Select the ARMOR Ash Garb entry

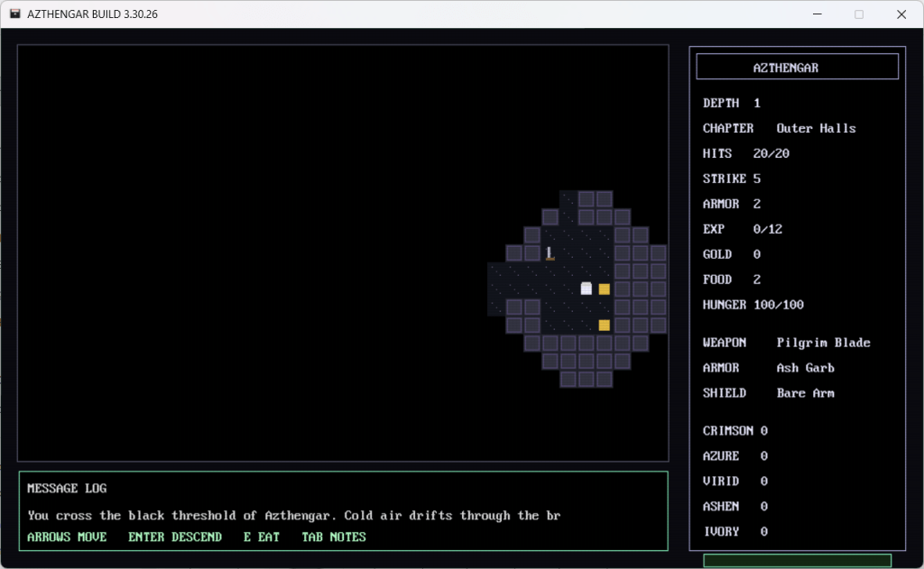(x=768, y=368)
